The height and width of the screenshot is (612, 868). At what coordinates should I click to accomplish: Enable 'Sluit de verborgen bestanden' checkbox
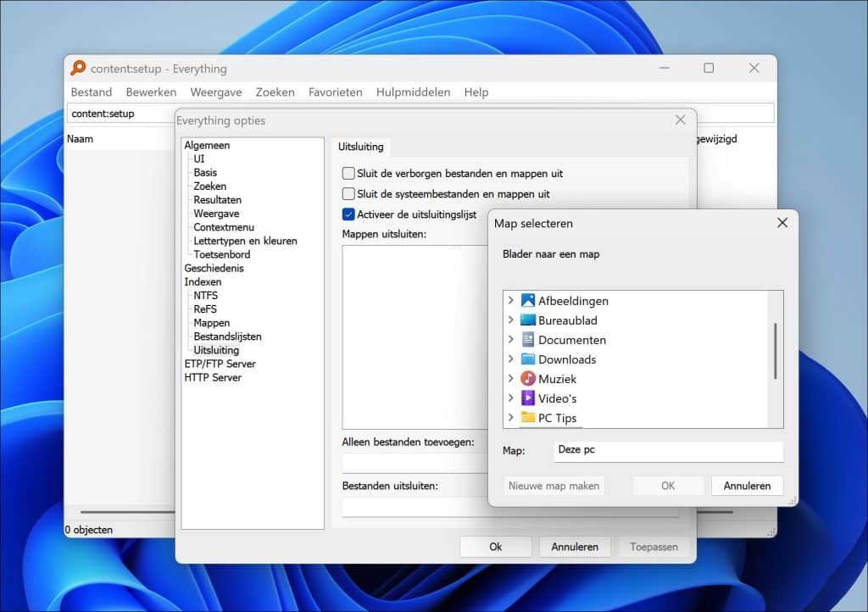click(x=348, y=174)
